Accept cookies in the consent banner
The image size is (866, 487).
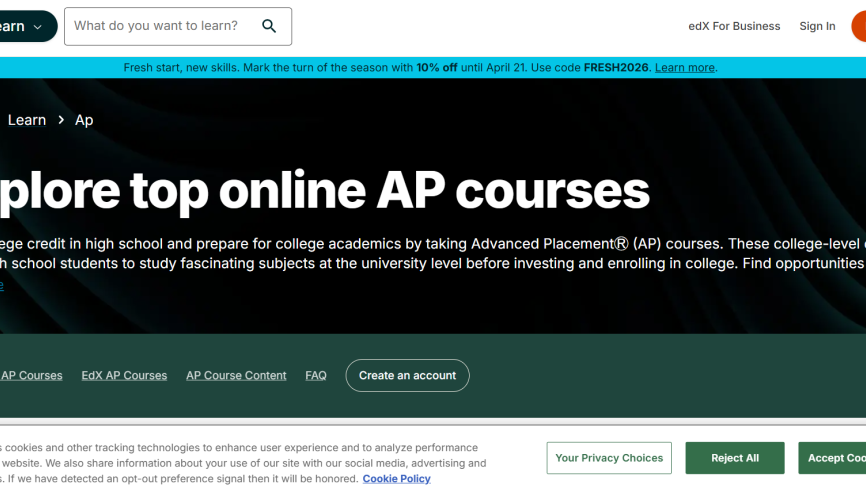click(x=834, y=458)
